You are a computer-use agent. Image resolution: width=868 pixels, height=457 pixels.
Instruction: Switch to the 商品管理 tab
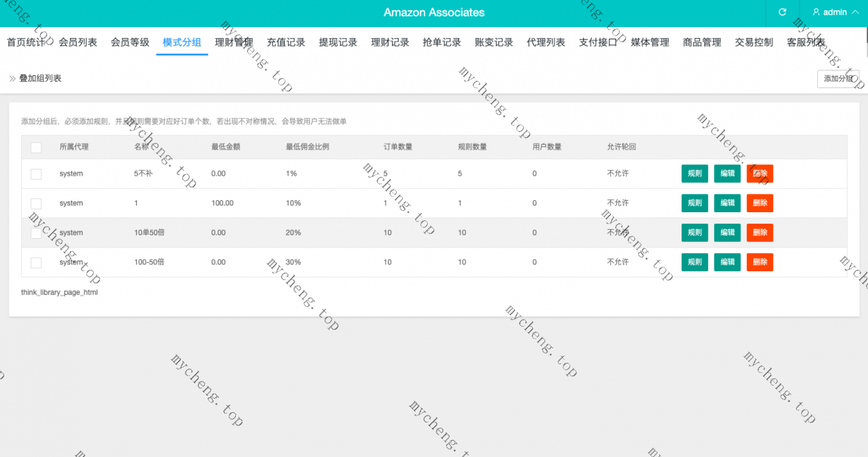click(702, 42)
